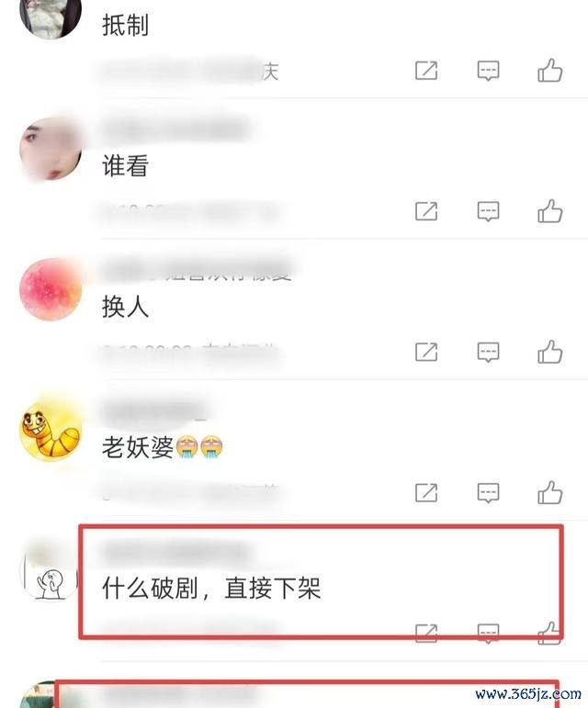Open avatar of the "谁看" commenter

51,149
